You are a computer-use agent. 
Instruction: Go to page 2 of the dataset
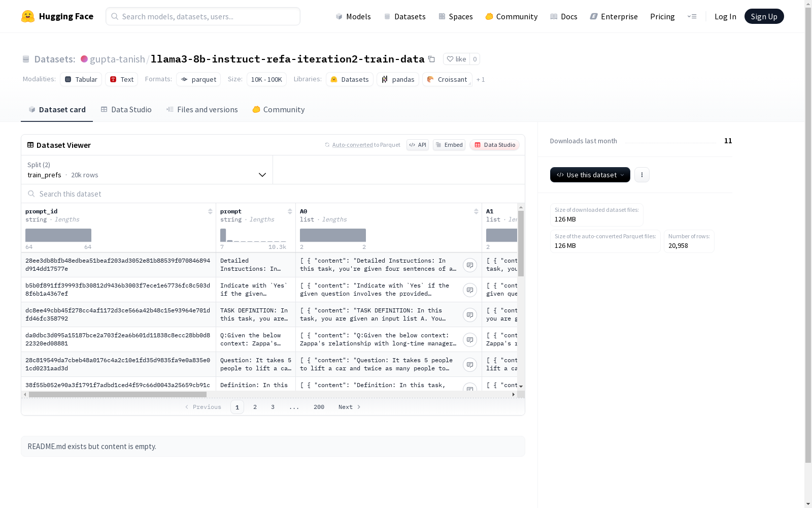255,407
